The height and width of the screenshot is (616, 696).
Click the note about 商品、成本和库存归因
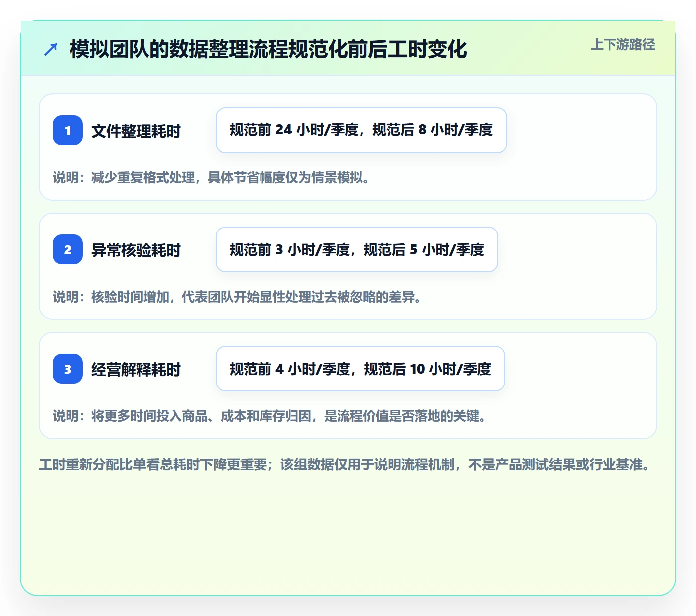pyautogui.click(x=269, y=416)
